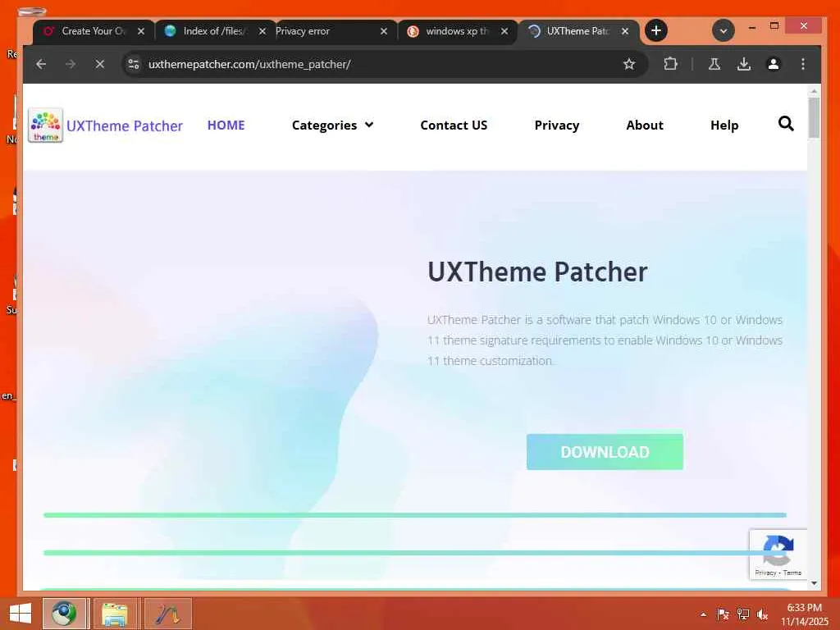Image resolution: width=840 pixels, height=630 pixels.
Task: Click the taskbar clock showing 6:33 PM
Action: [804, 614]
